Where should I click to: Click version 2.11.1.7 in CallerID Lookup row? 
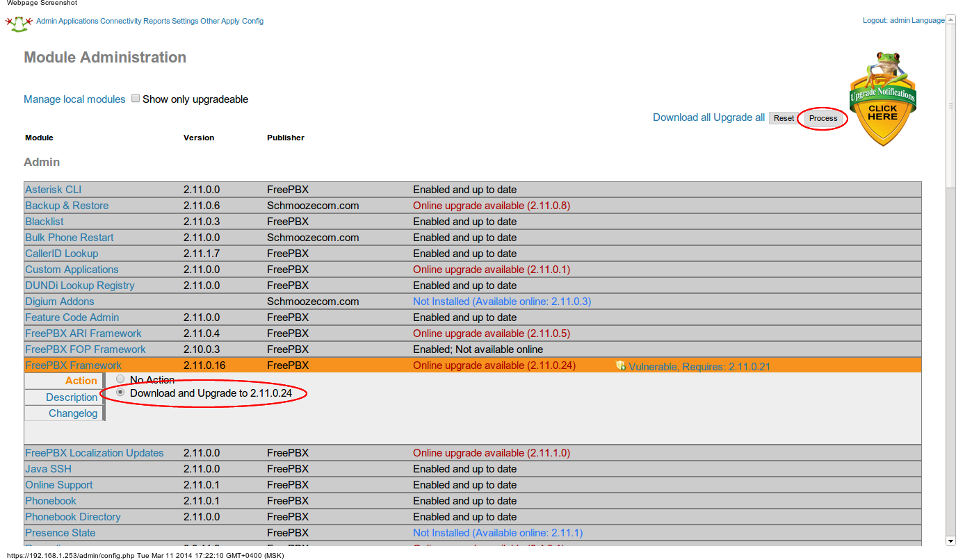pyautogui.click(x=202, y=254)
